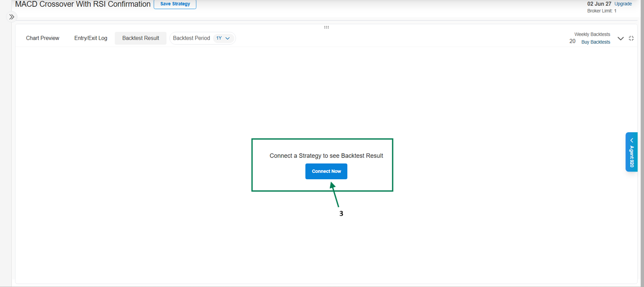Expand the down chevron beside Buy Backtests

coord(621,39)
